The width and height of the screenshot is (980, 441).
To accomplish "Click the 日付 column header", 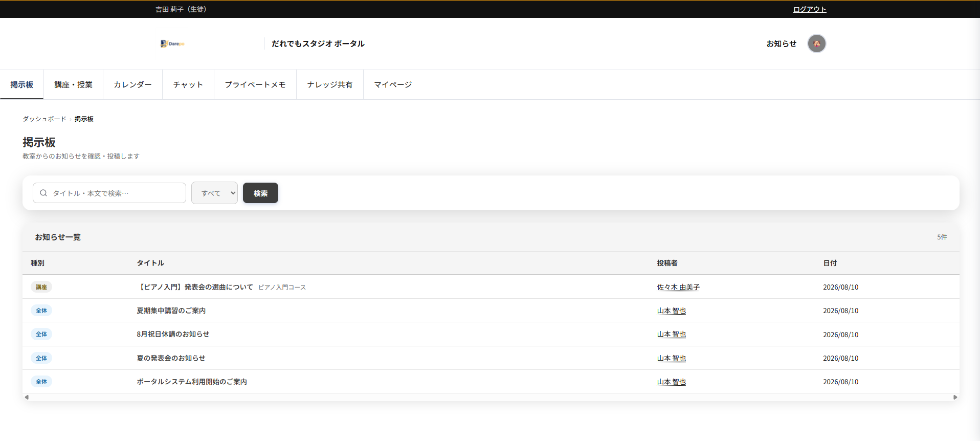I will coord(830,263).
